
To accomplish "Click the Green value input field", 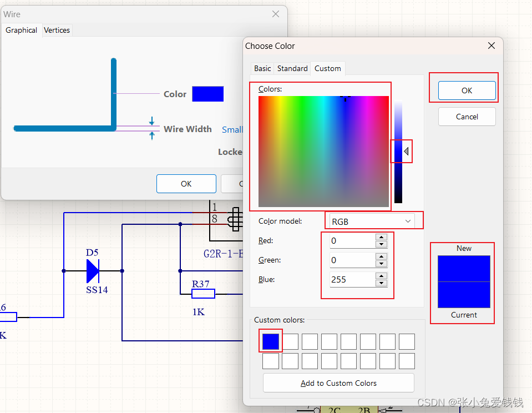I will (x=352, y=260).
